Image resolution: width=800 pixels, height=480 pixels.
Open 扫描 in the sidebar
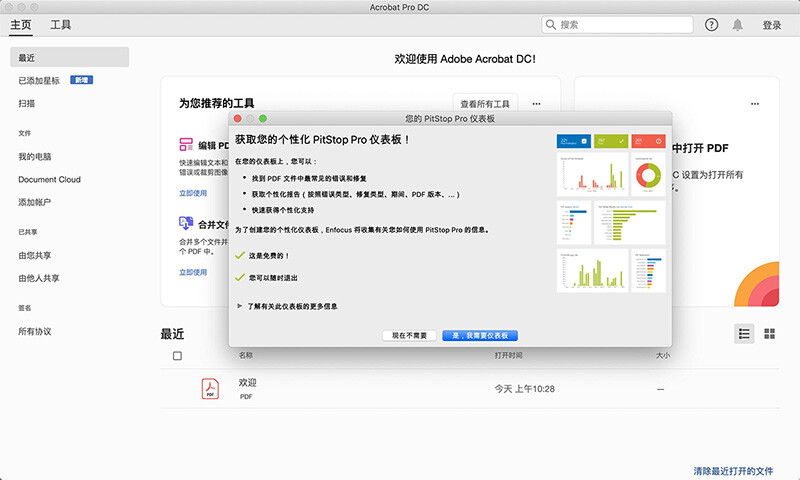click(x=27, y=104)
